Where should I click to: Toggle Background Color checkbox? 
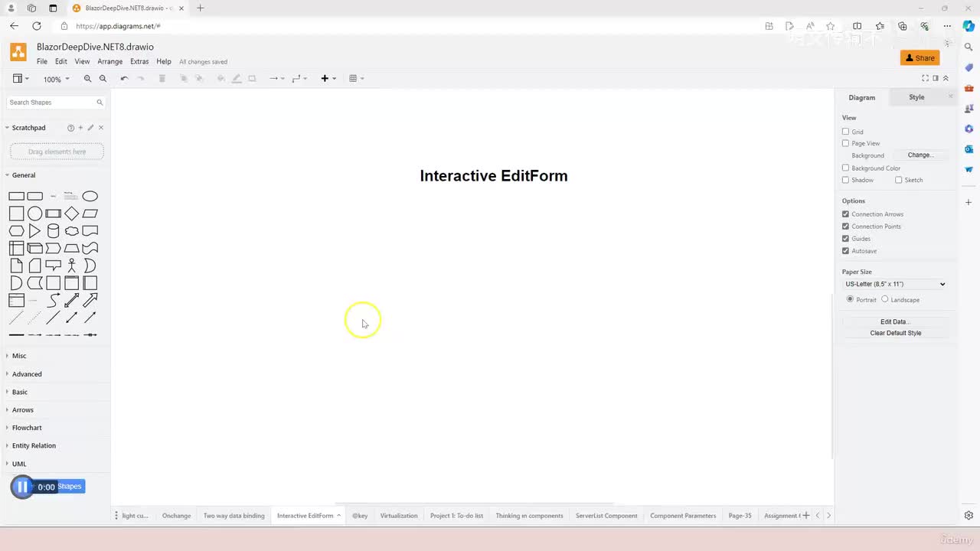[x=845, y=168]
